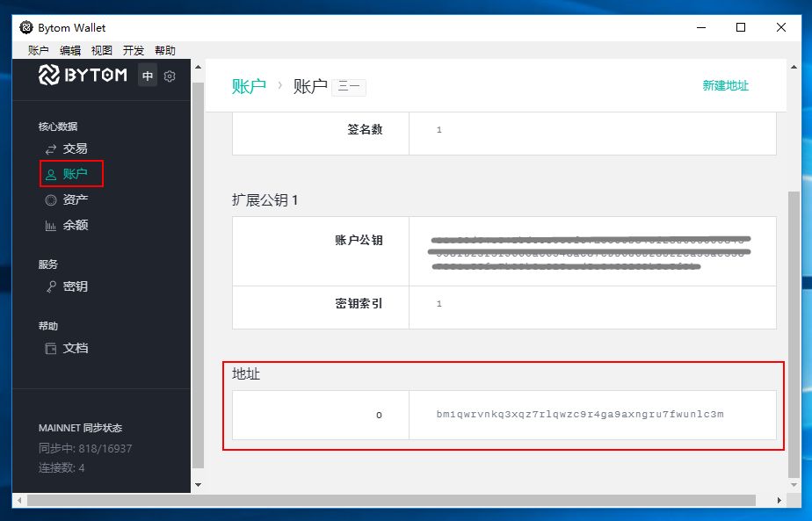Click the address index 0 cell
Viewport: 812px width, 521px height.
click(x=321, y=416)
